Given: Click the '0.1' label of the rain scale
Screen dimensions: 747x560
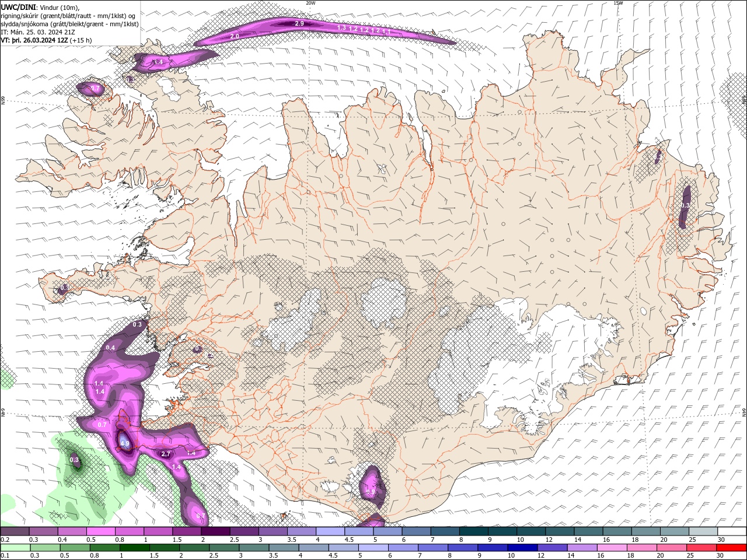Looking at the screenshot, I should tap(5, 556).
